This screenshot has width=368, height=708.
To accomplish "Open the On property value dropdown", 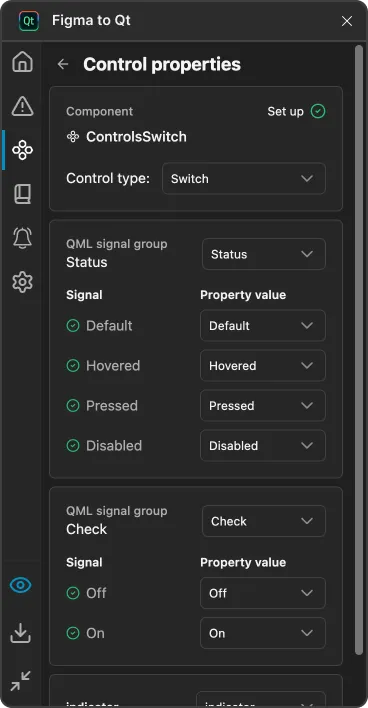I will 263,633.
